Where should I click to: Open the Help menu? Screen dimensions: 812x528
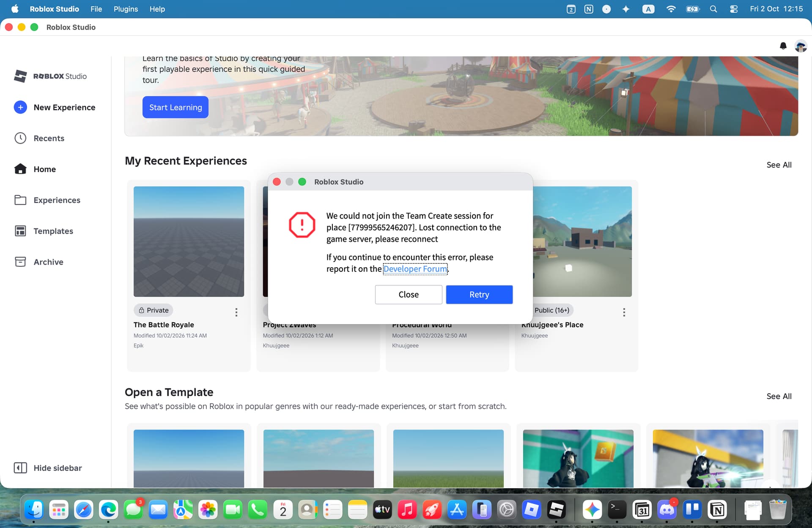tap(157, 9)
